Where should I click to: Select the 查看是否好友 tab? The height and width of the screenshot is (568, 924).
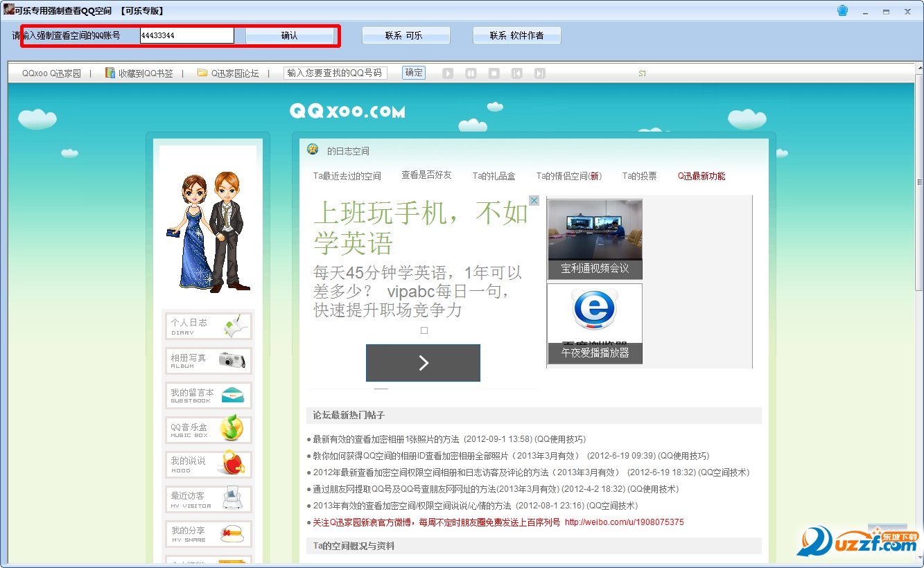[x=426, y=175]
